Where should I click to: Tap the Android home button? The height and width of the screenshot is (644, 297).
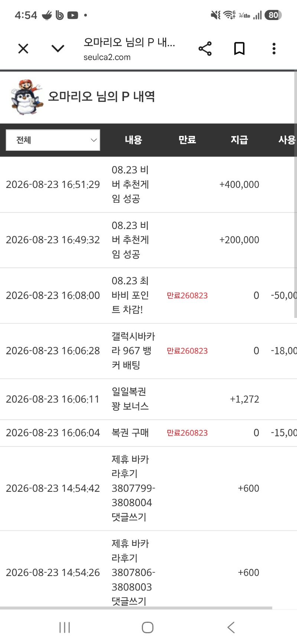point(148,628)
